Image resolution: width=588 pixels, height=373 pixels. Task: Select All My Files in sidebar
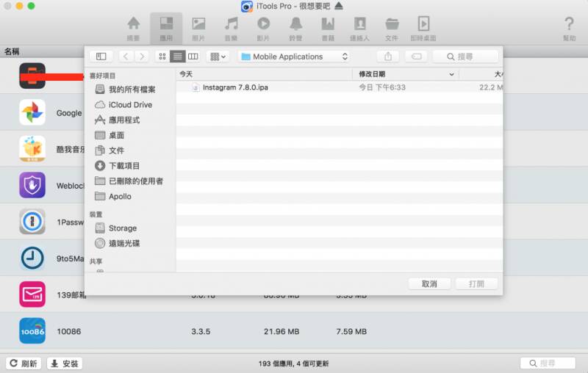pos(125,90)
